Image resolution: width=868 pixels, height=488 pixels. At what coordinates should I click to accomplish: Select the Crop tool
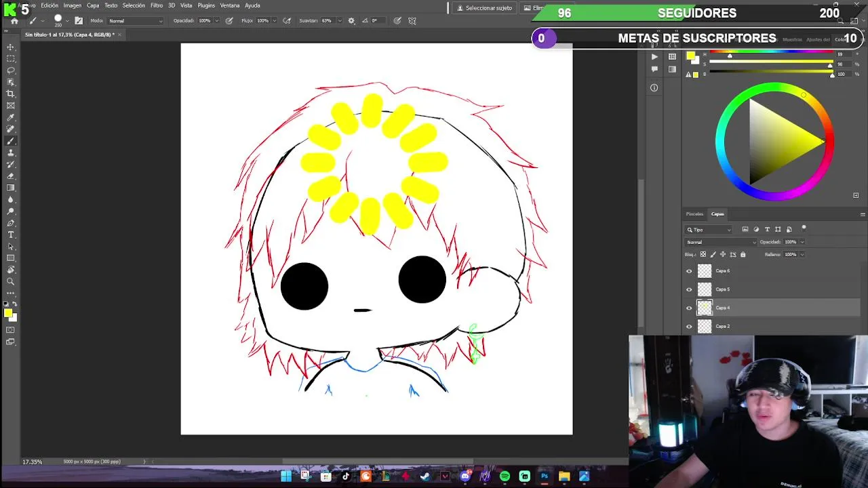[x=11, y=94]
